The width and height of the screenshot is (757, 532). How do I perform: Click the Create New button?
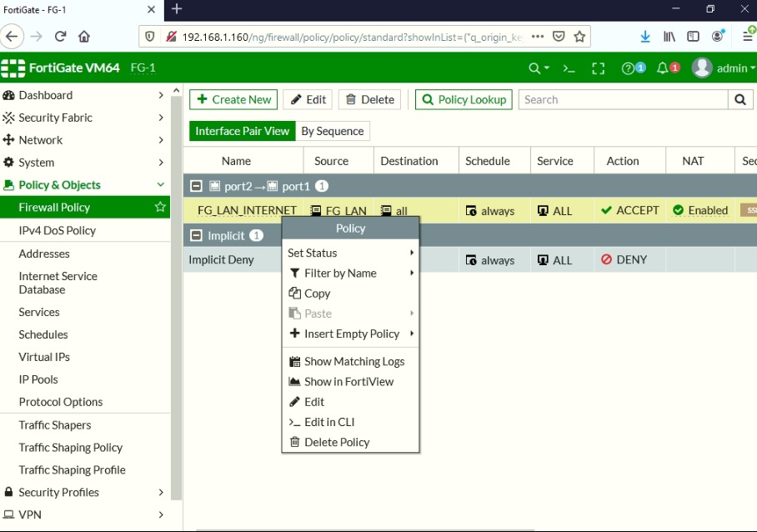[x=233, y=99]
